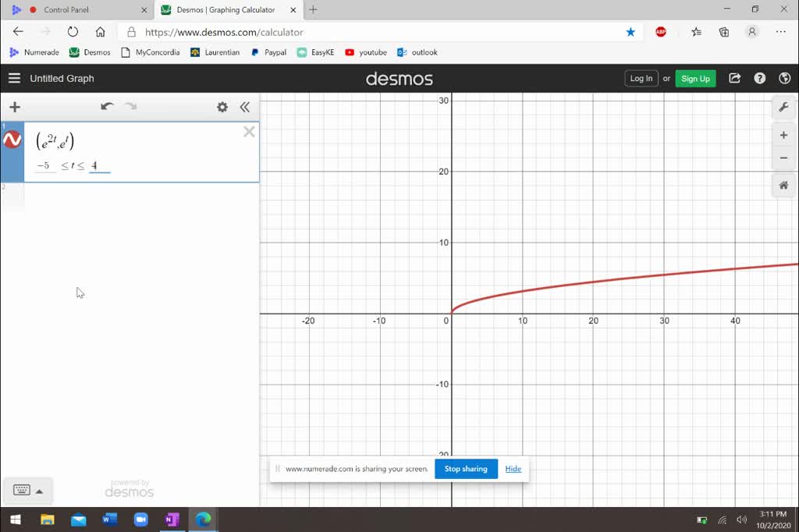Click the share graph icon

734,78
